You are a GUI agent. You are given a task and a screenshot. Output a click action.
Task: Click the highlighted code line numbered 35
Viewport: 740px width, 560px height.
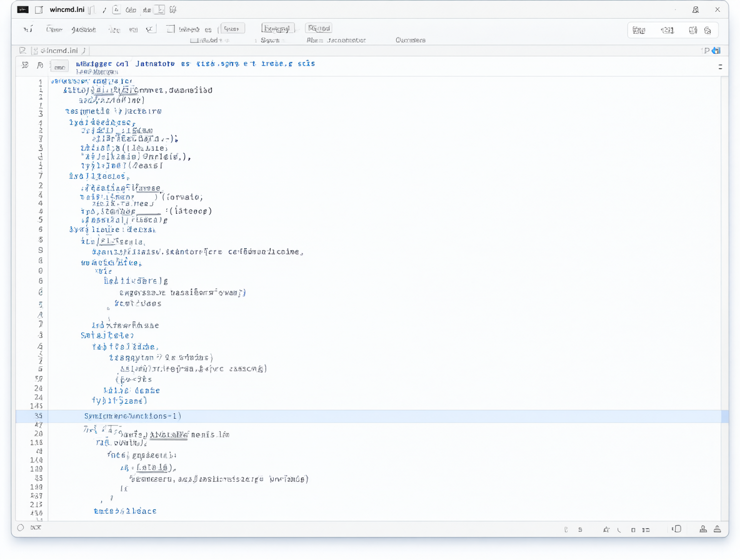372,416
